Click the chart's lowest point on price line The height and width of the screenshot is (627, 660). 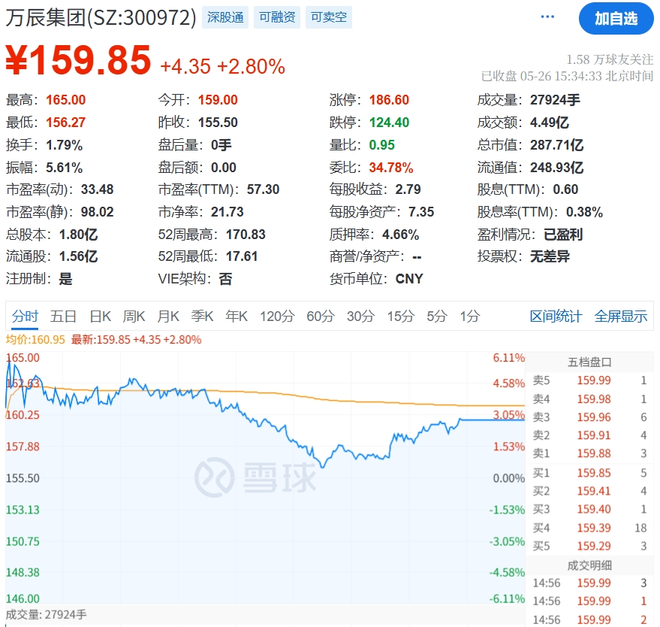(322, 466)
